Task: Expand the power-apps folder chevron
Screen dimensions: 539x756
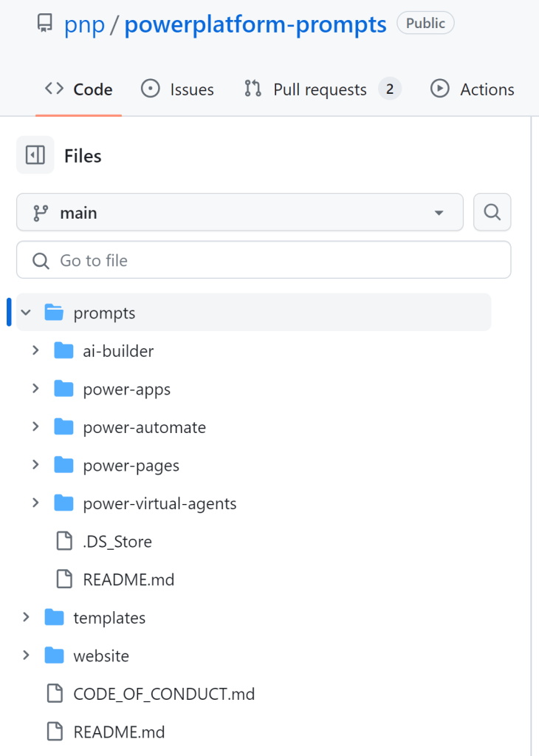Action: [35, 389]
